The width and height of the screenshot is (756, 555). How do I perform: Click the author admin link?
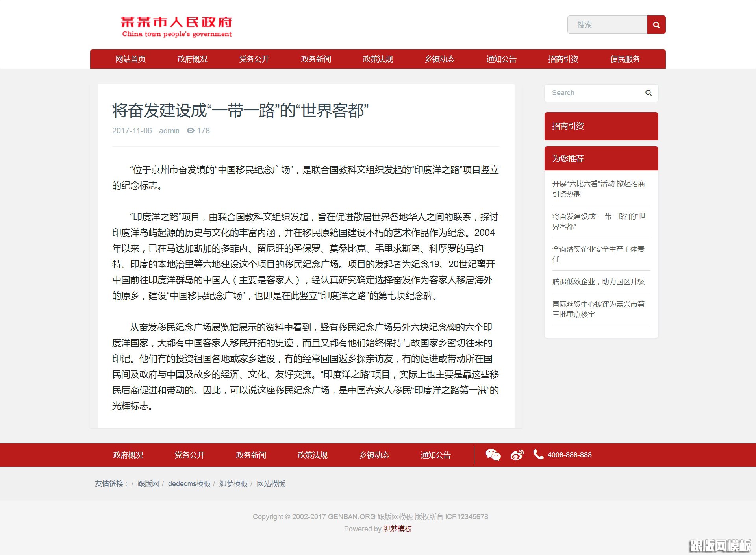(x=169, y=130)
